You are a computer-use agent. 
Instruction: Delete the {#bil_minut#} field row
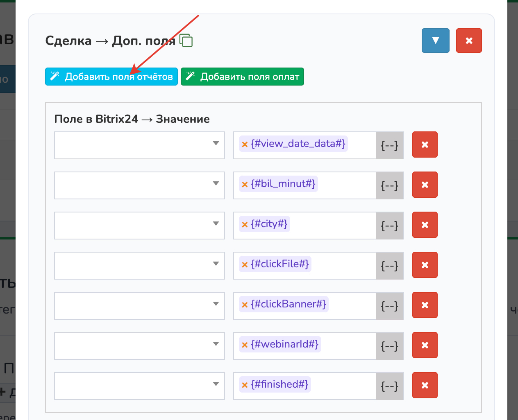[x=425, y=185]
